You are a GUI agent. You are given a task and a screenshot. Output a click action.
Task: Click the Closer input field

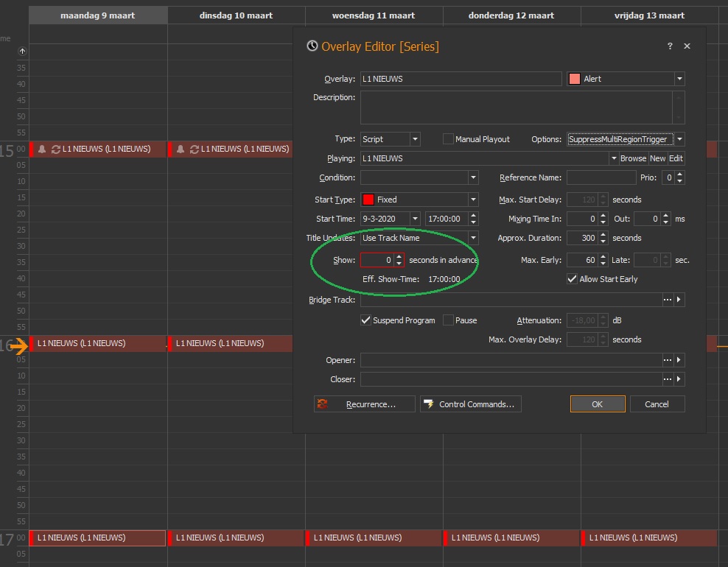tap(511, 379)
